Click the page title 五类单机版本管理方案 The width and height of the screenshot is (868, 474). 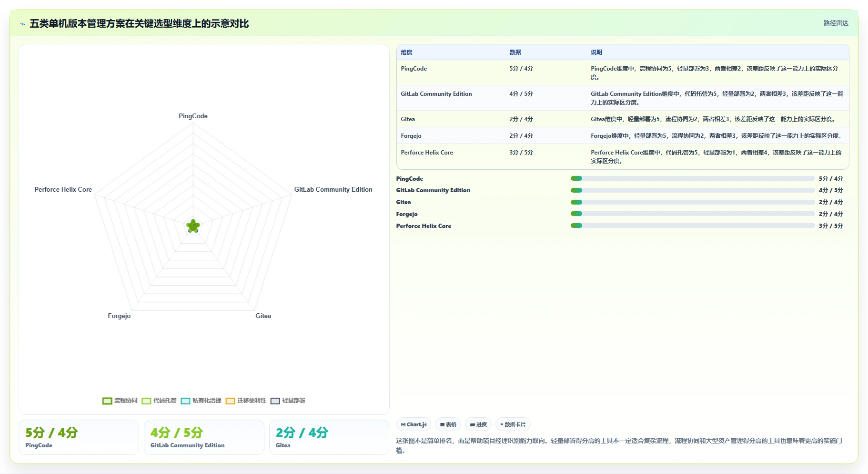pos(139,24)
